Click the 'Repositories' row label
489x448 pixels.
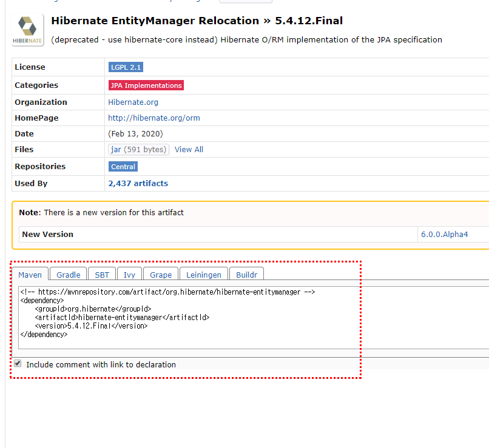pyautogui.click(x=40, y=166)
